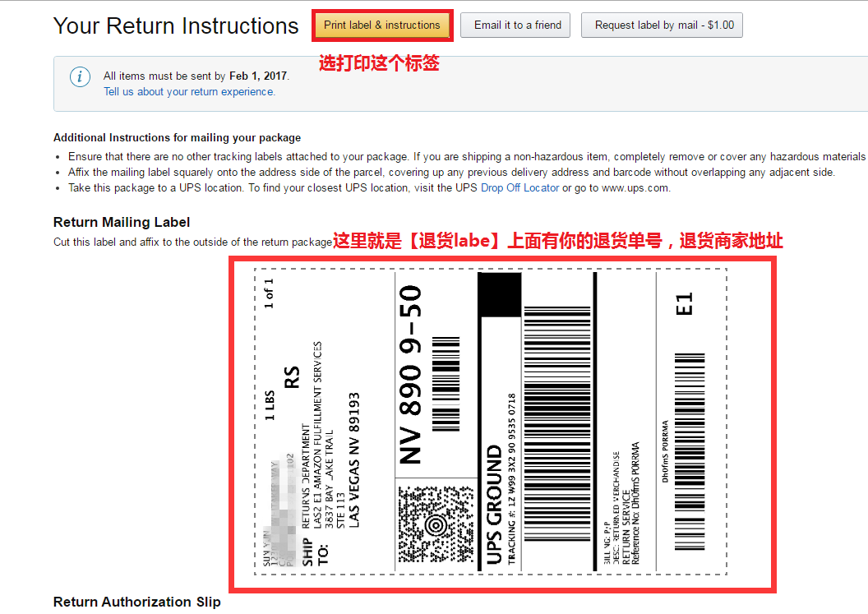Click the blue info circle icon
868x614 pixels.
(81, 76)
